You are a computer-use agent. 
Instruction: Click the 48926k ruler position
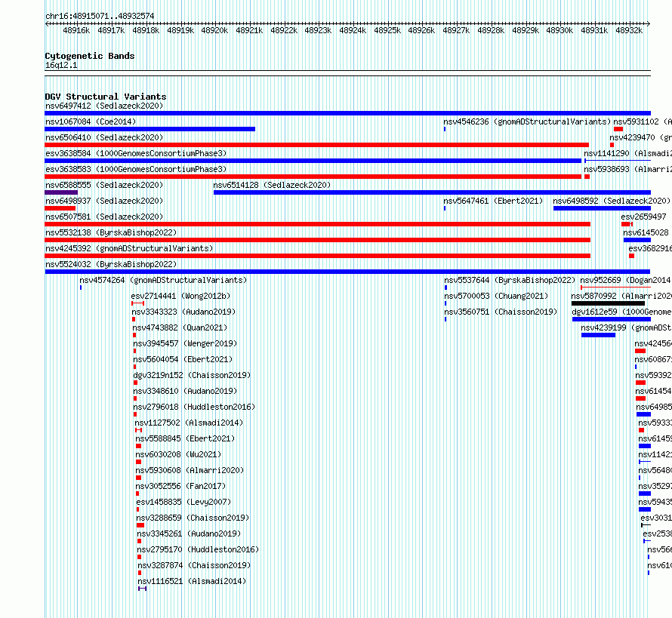tap(421, 30)
